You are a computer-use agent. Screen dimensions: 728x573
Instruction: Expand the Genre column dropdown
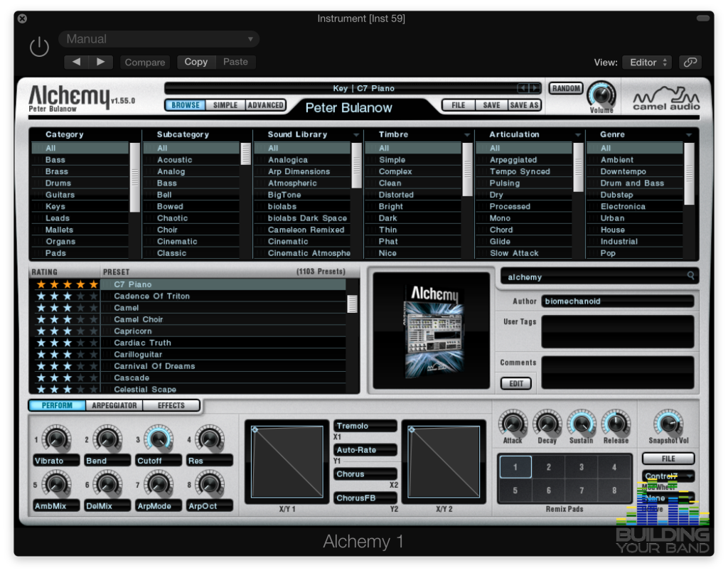click(x=689, y=134)
